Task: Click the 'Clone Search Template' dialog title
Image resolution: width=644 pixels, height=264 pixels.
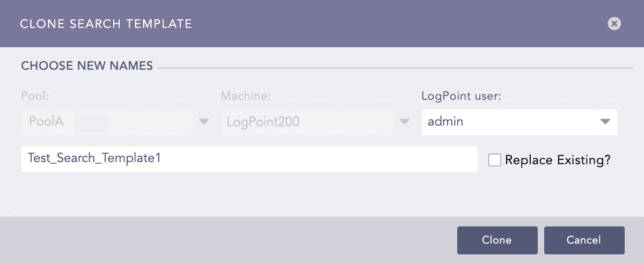Action: pyautogui.click(x=106, y=24)
